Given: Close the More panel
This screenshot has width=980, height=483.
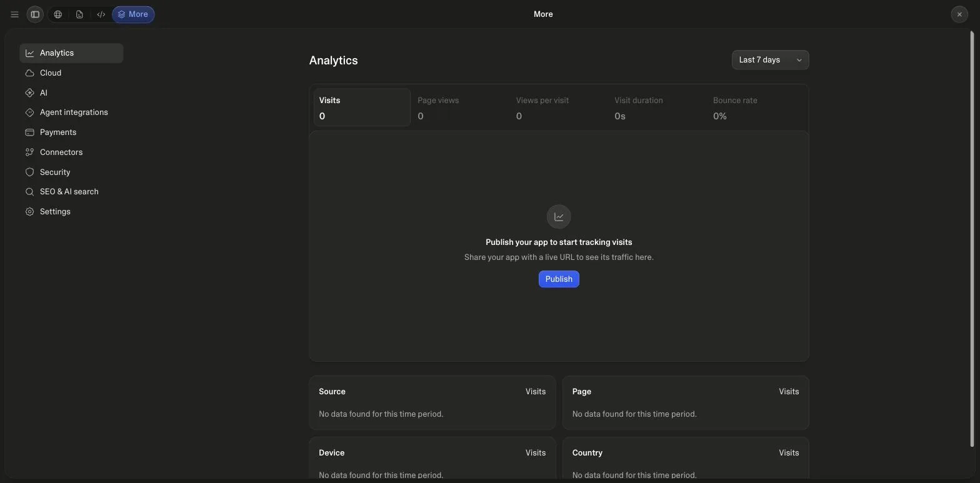Looking at the screenshot, I should click(959, 14).
